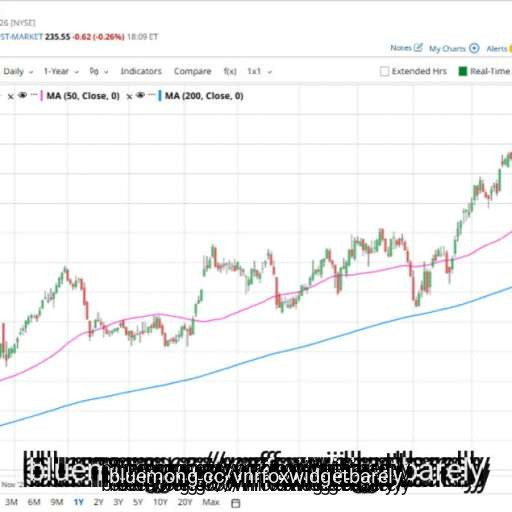
Task: Open the f(x) expressions tool
Action: (230, 71)
